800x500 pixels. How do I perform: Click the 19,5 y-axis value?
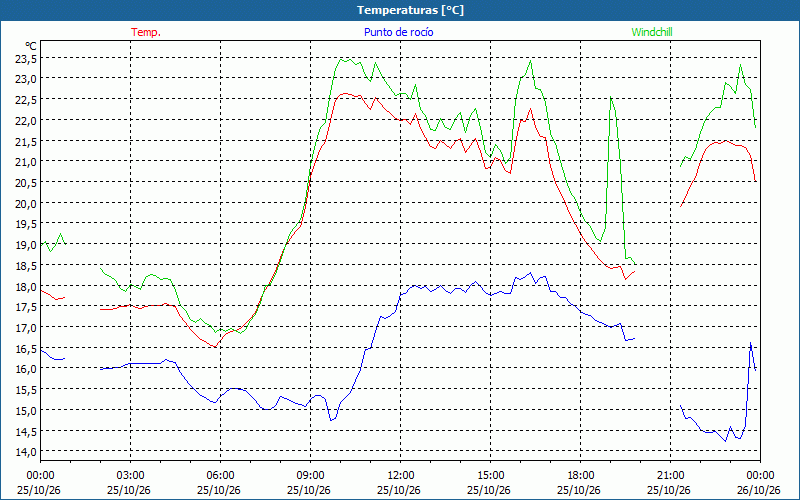[x=26, y=224]
